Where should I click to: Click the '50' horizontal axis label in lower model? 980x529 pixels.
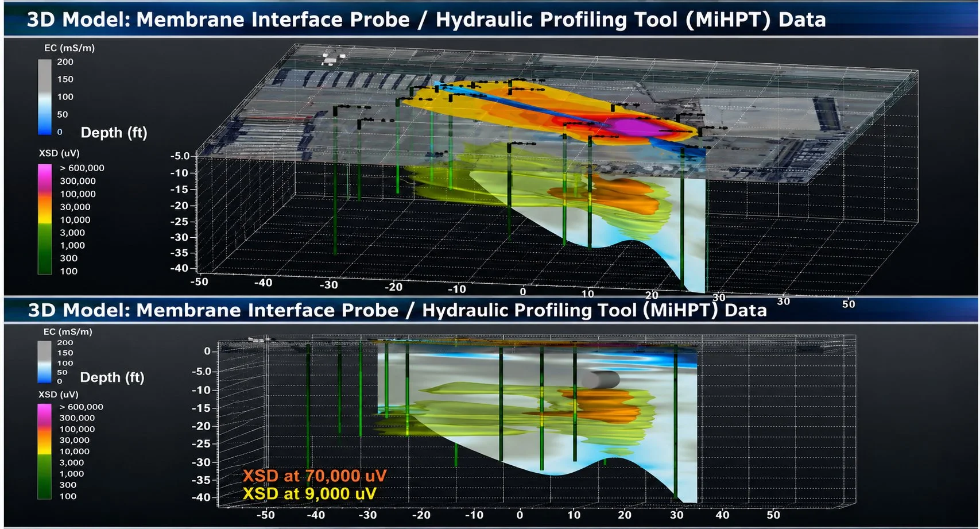pos(773,515)
